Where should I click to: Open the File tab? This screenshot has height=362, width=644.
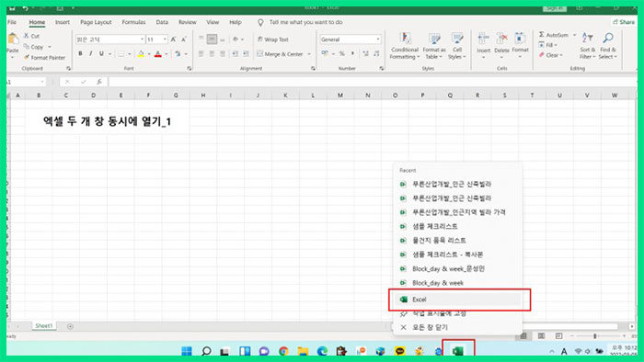12,22
